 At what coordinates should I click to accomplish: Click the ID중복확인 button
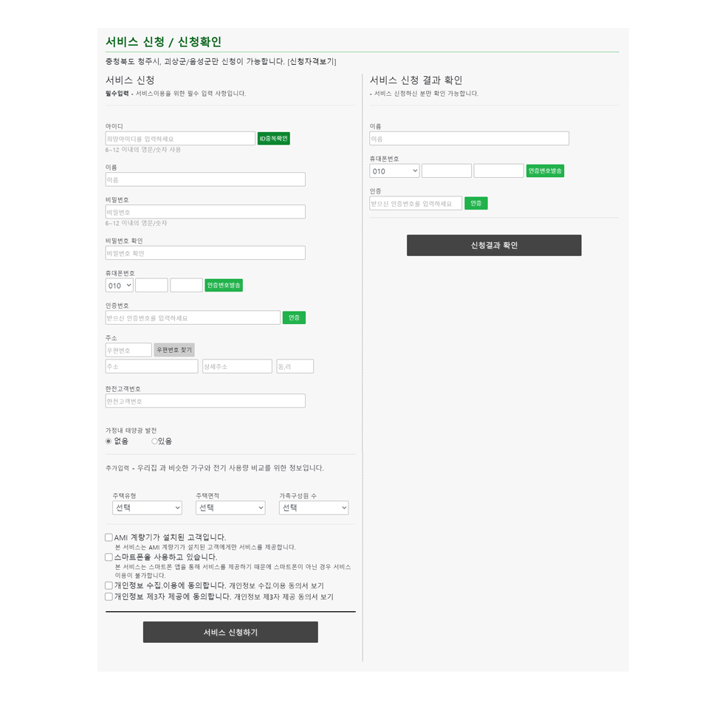point(273,138)
